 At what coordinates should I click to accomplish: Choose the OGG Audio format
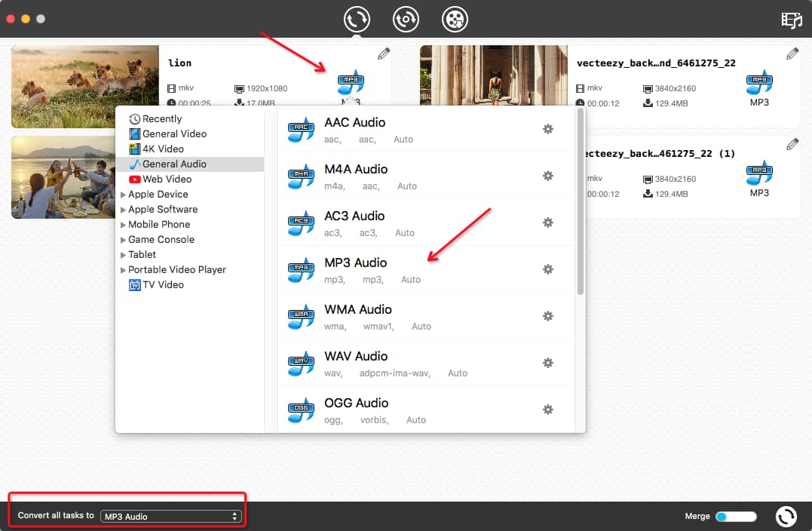(x=355, y=410)
